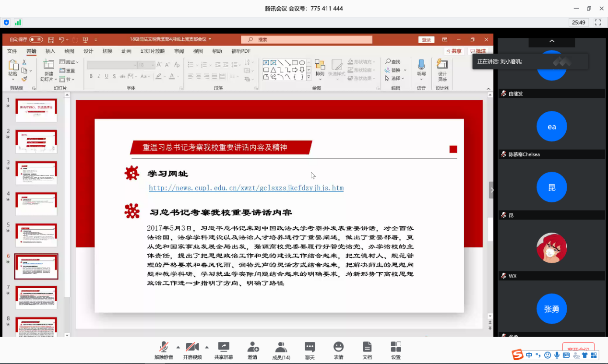Expand the arrow beside 开启视频

click(x=207, y=347)
